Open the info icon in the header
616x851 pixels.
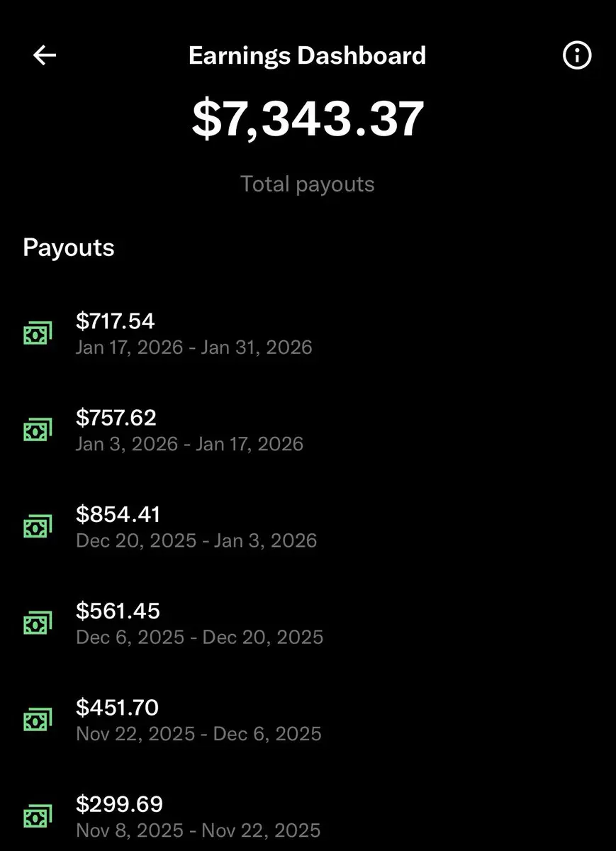tap(577, 55)
